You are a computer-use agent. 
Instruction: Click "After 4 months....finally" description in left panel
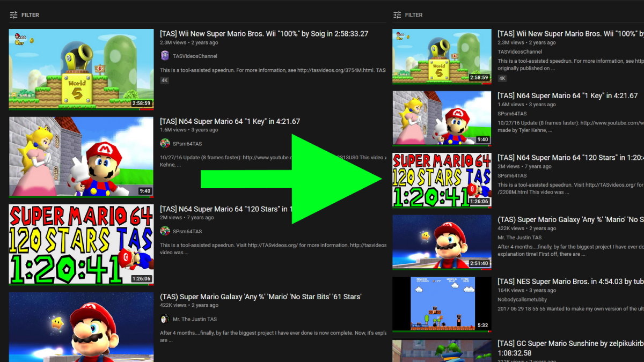pyautogui.click(x=273, y=336)
